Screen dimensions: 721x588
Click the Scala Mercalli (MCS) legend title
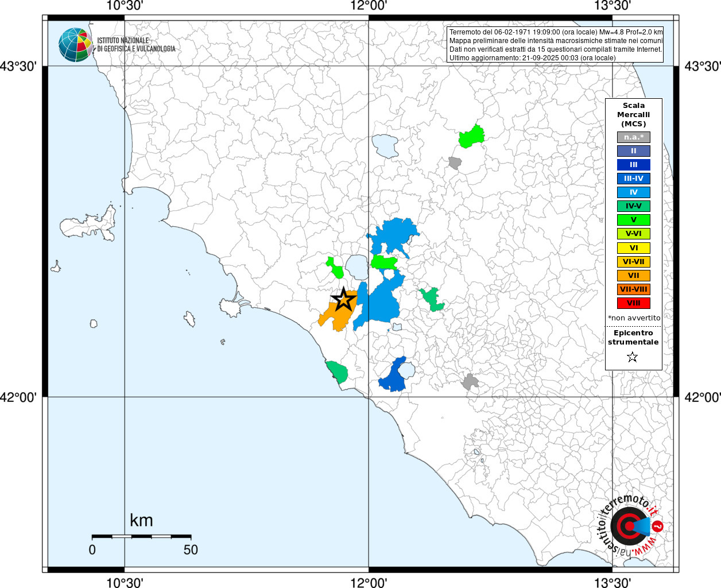click(634, 115)
